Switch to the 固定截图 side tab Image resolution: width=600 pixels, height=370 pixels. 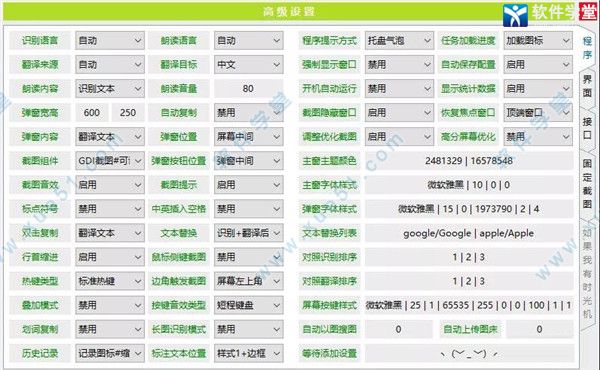pos(587,184)
